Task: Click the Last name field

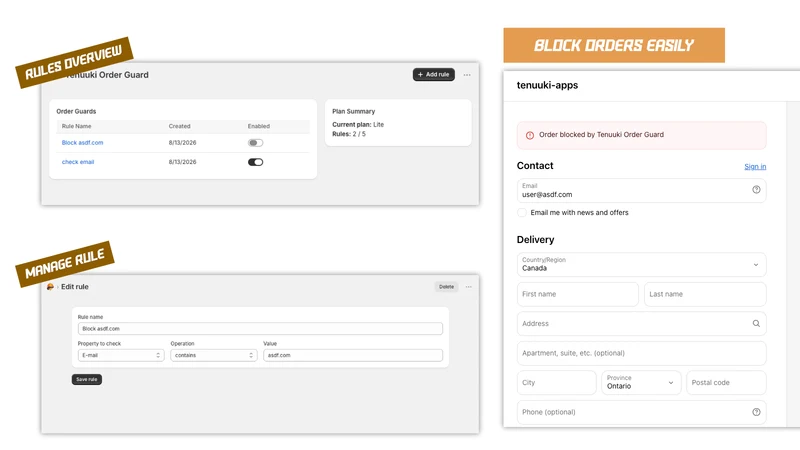Action: coord(705,294)
